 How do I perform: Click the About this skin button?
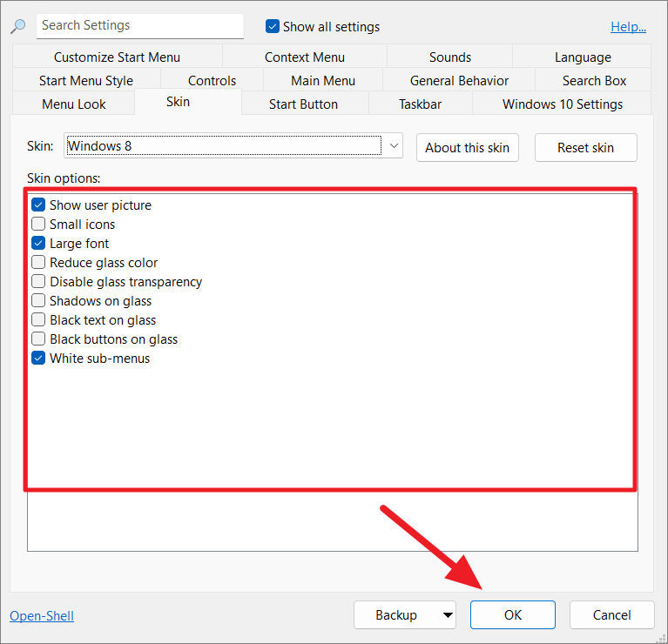(467, 148)
